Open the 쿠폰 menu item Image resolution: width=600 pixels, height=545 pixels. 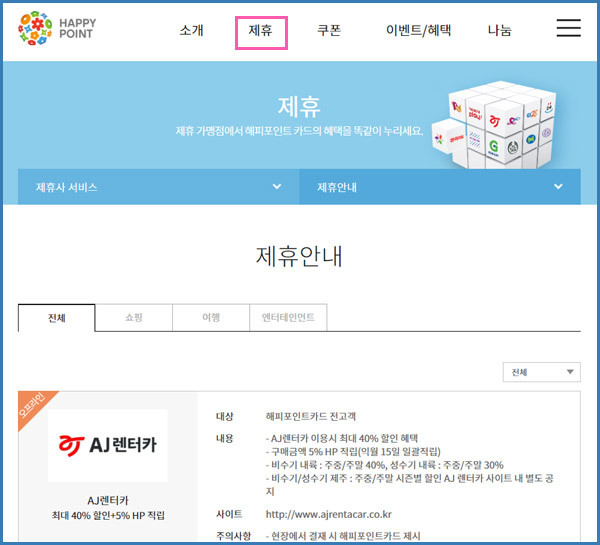(329, 30)
